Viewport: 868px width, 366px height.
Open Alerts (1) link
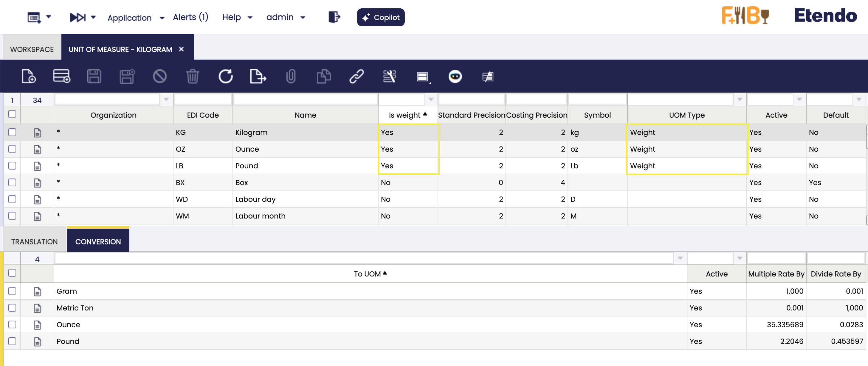tap(190, 17)
